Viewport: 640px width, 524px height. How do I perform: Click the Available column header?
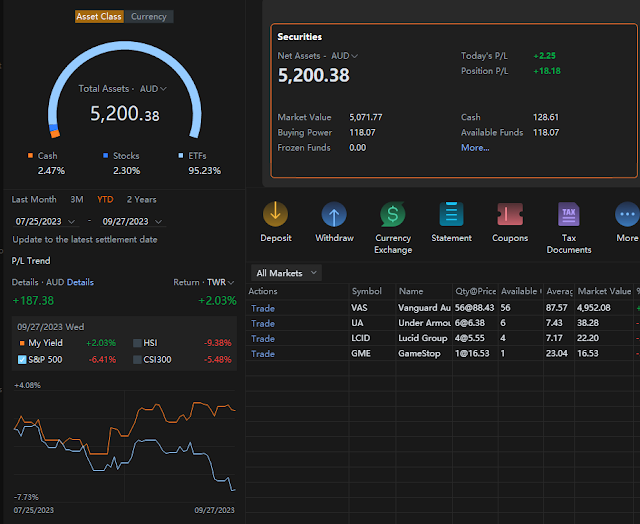pos(521,291)
